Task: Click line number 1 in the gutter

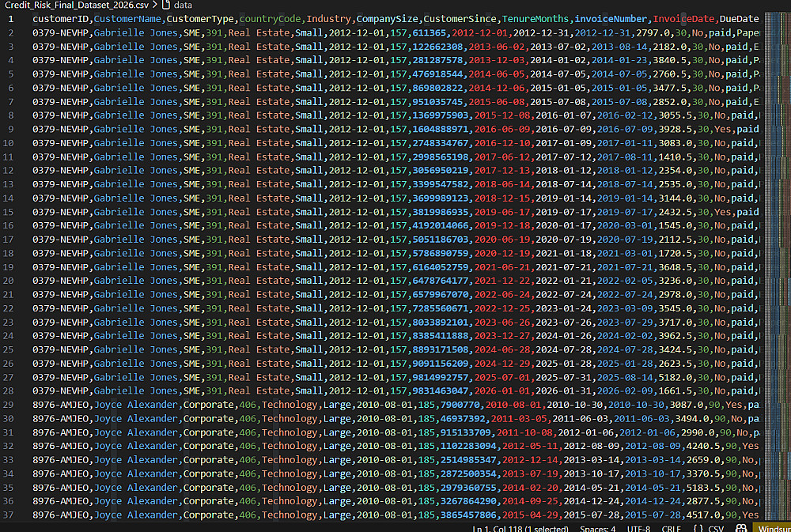Action: pyautogui.click(x=10, y=19)
